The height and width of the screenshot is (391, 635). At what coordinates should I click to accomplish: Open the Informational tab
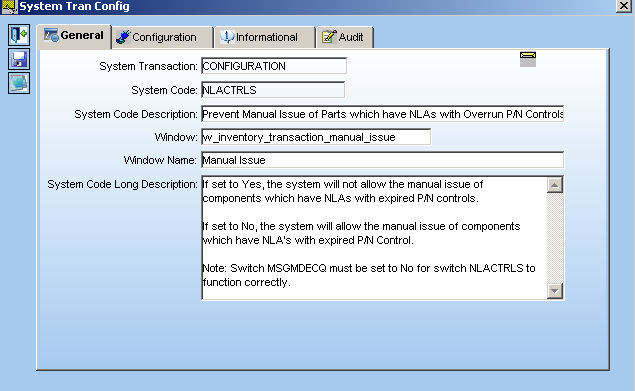click(x=264, y=37)
